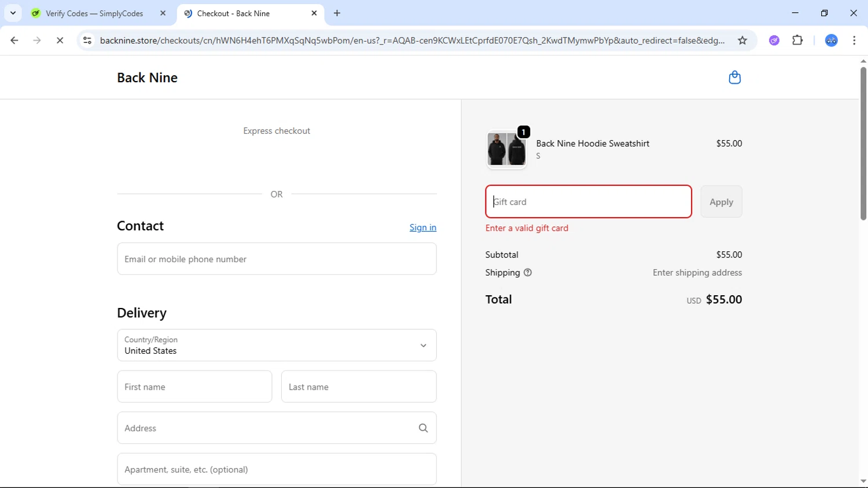Click the Apartment, suite, etc. field

coord(277,469)
